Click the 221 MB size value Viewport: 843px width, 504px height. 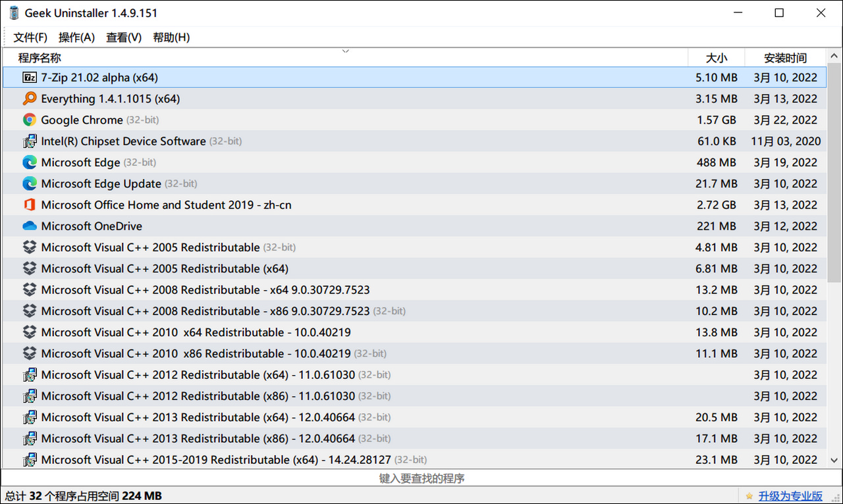tap(717, 226)
